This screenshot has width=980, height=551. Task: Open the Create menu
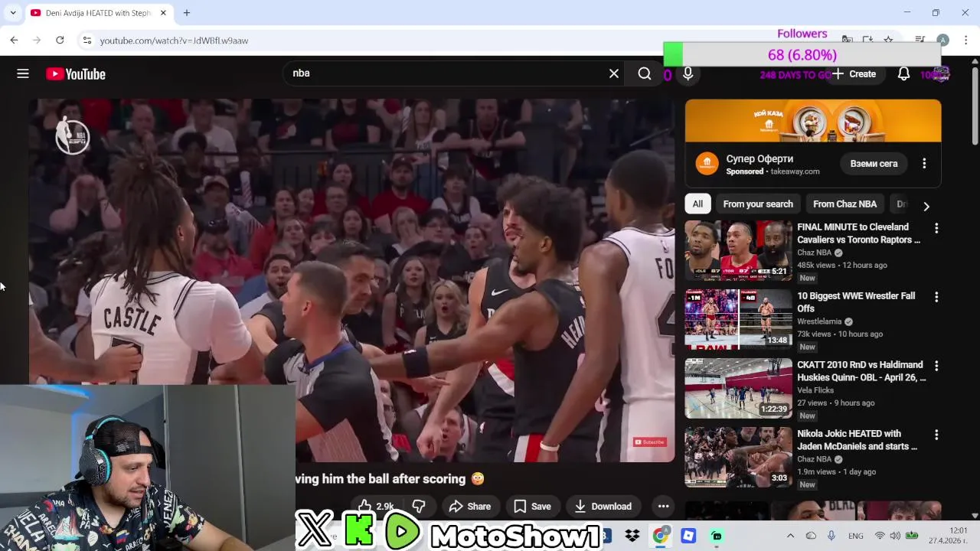point(854,73)
